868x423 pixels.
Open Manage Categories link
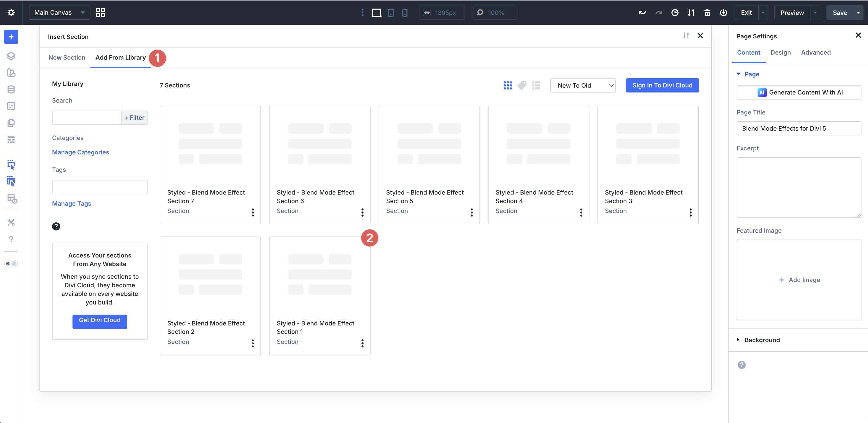pyautogui.click(x=80, y=152)
